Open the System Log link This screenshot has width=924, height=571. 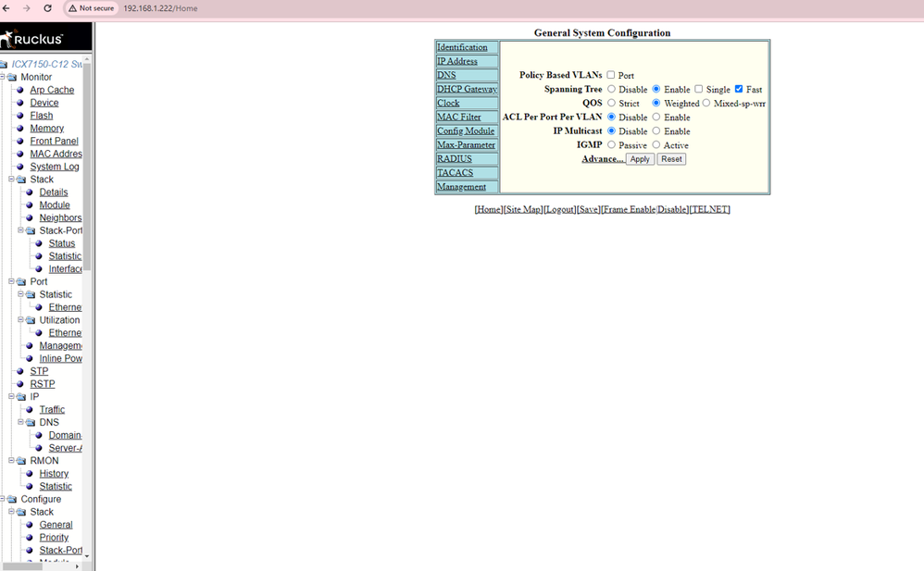click(55, 168)
